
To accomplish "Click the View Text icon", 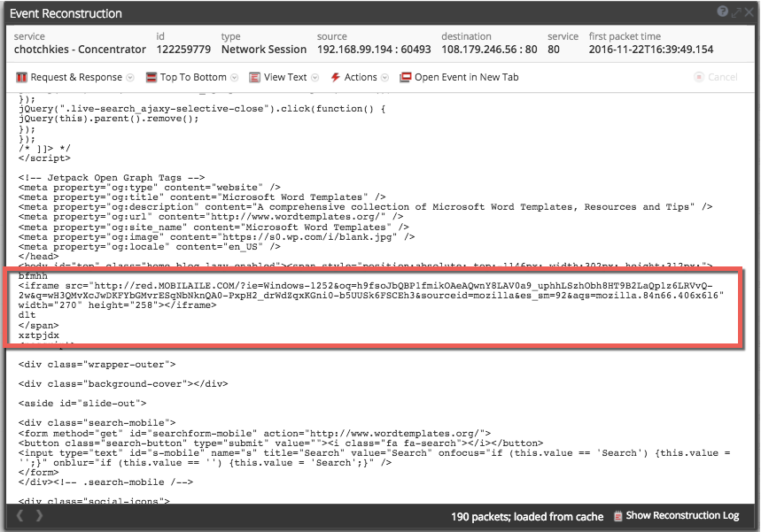I will pyautogui.click(x=255, y=77).
